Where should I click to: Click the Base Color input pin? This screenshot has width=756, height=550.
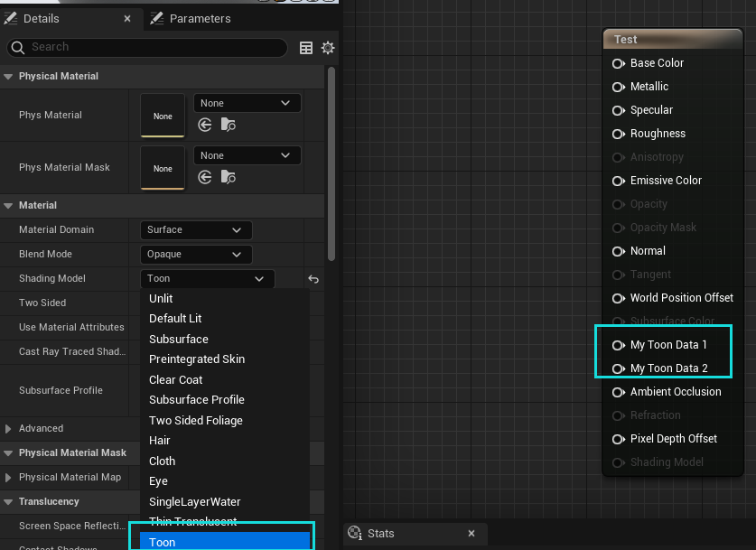619,63
